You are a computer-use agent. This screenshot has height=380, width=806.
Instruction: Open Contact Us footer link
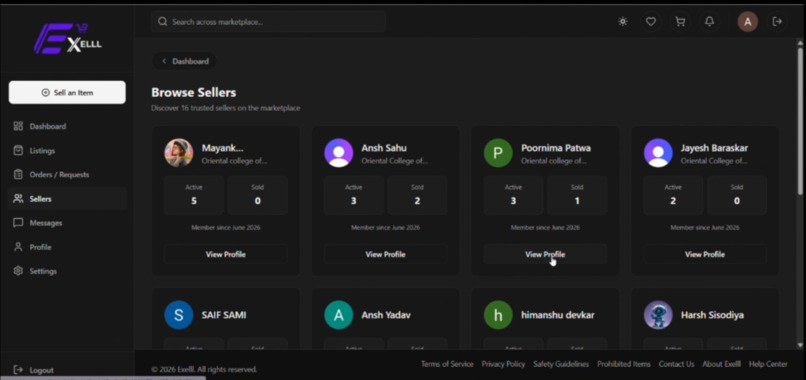point(676,364)
